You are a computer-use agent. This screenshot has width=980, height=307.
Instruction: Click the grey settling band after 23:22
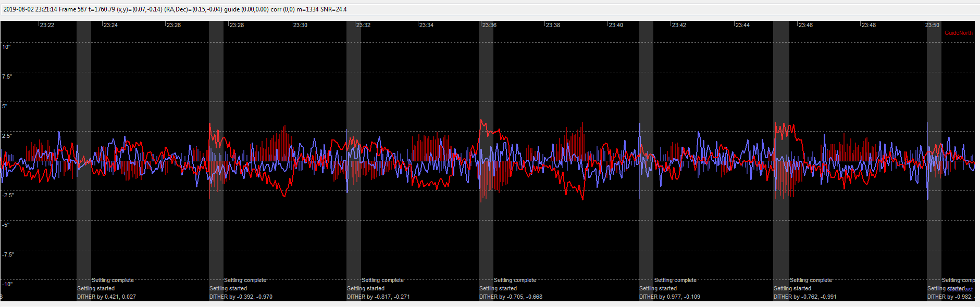[84, 161]
